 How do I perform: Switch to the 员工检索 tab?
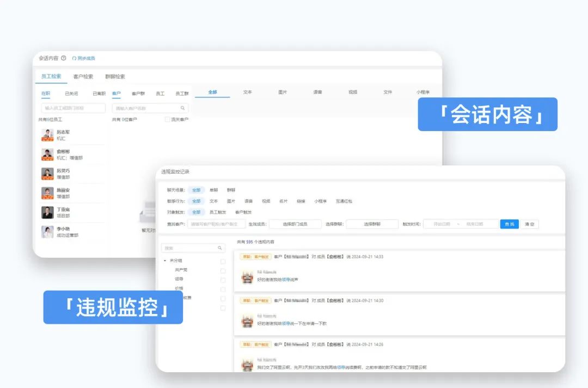[x=51, y=76]
